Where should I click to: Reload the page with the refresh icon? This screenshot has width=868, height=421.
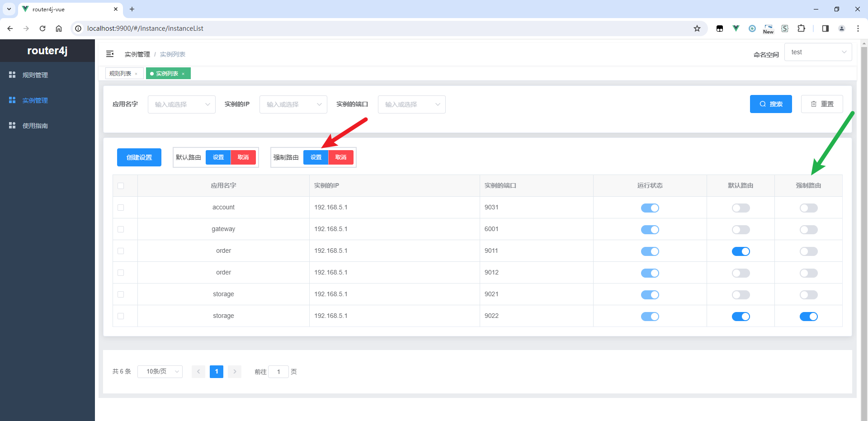(x=42, y=28)
